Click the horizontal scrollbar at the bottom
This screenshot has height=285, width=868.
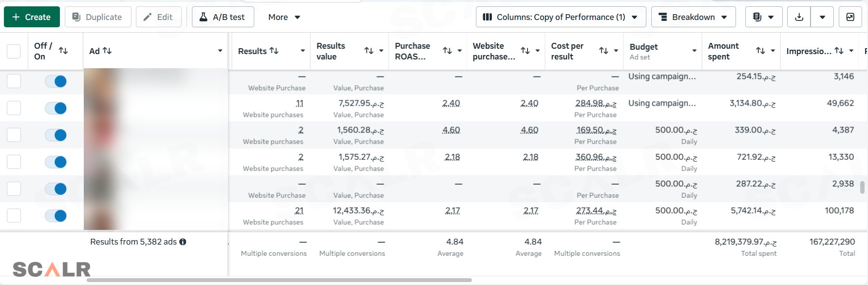tap(279, 280)
